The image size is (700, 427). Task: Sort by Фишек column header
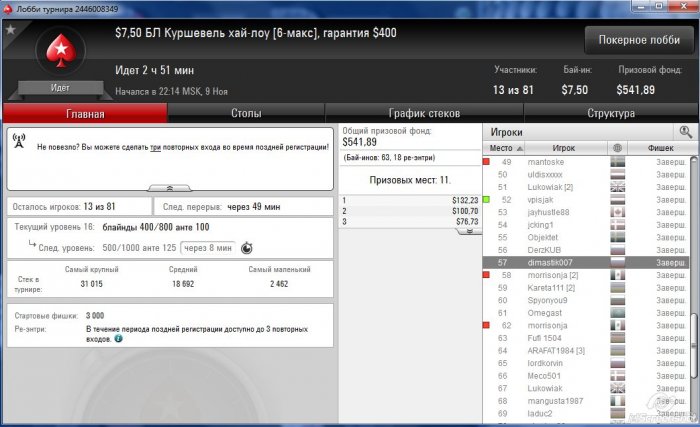(x=662, y=148)
